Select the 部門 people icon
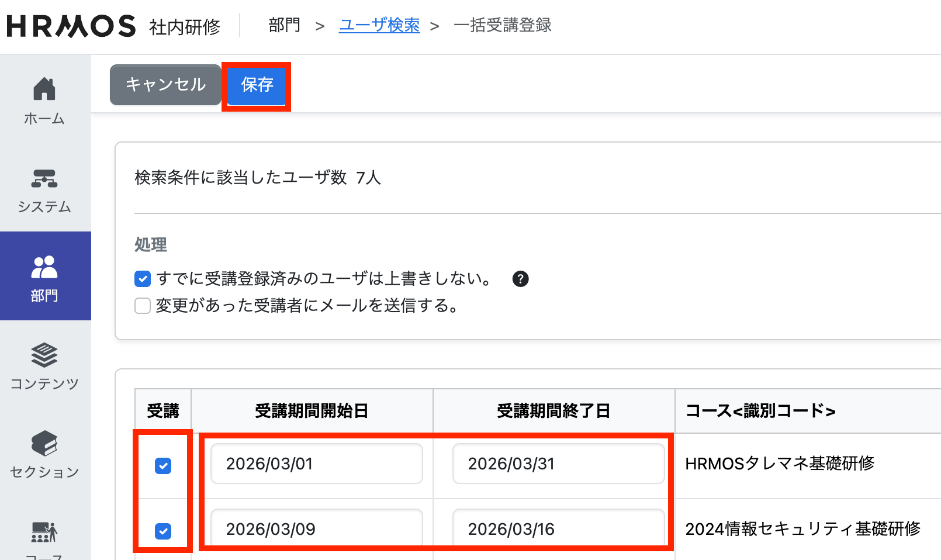This screenshot has height=560, width=941. (x=44, y=268)
